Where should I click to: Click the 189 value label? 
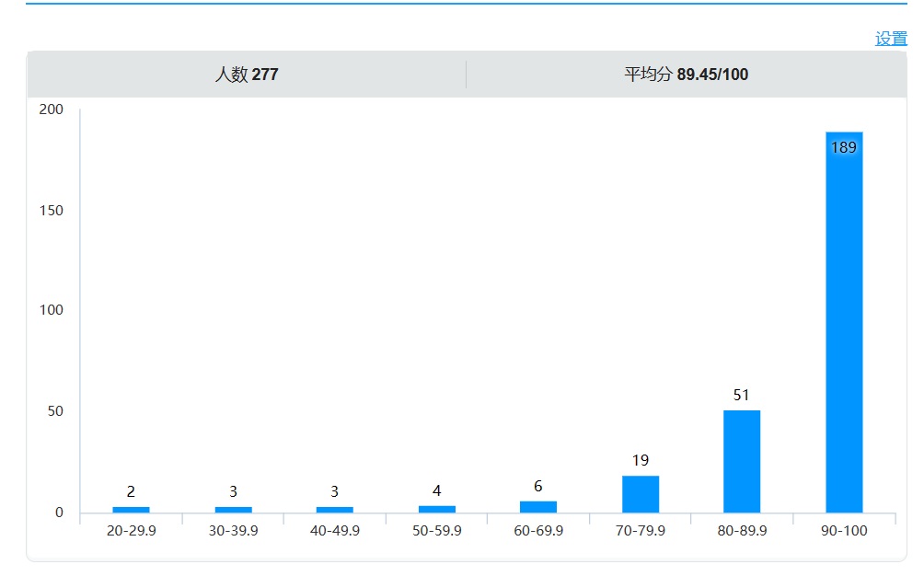point(843,147)
